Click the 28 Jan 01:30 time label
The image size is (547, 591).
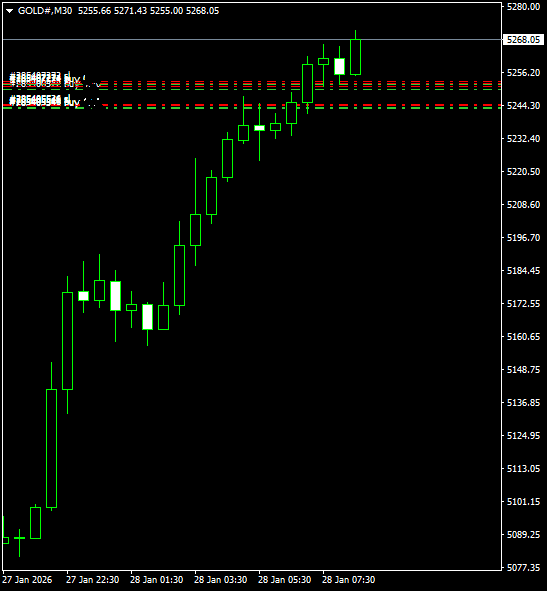coord(156,579)
